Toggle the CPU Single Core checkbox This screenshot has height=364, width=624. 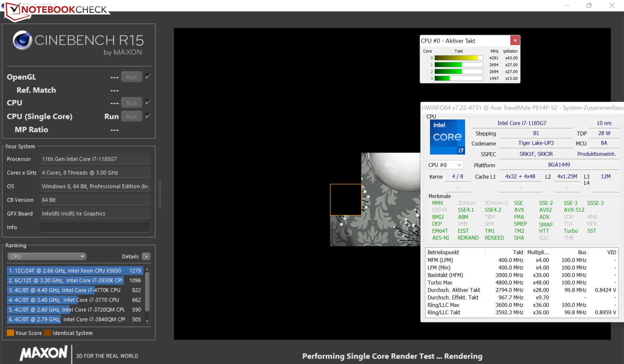pyautogui.click(x=148, y=116)
